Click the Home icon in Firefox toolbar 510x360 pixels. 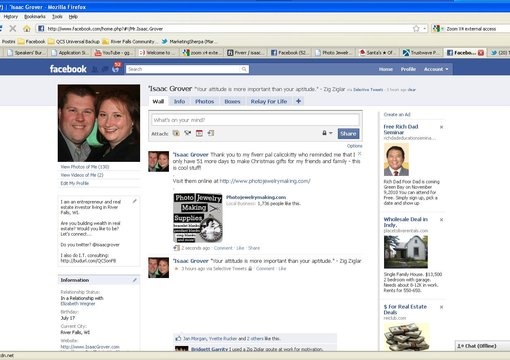[x=27, y=29]
